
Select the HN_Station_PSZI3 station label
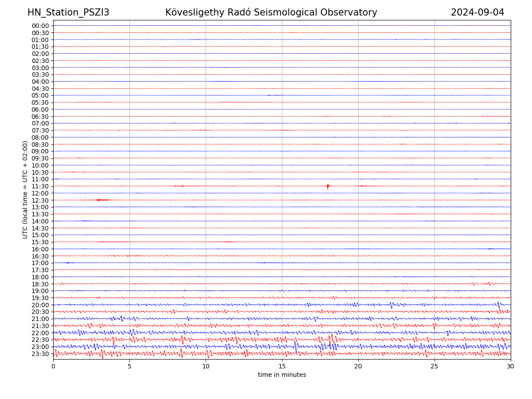coord(68,12)
